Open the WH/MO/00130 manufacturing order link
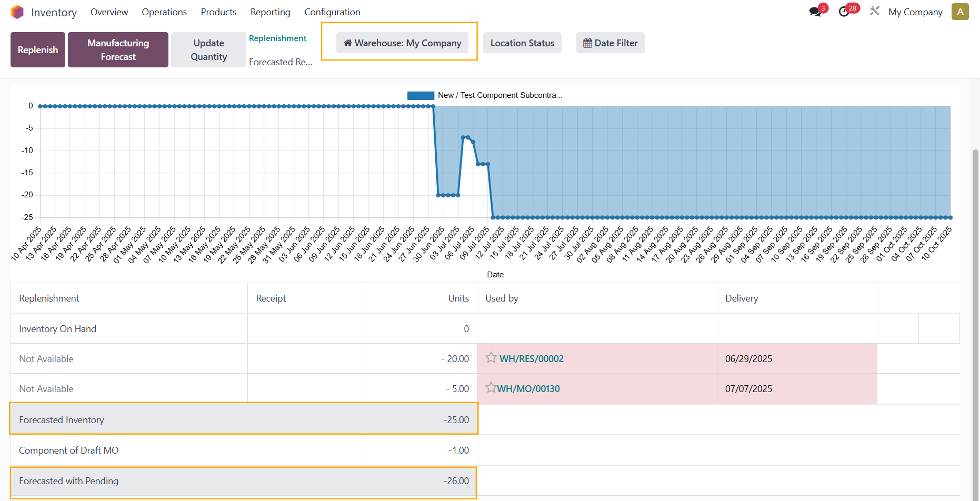 tap(528, 389)
